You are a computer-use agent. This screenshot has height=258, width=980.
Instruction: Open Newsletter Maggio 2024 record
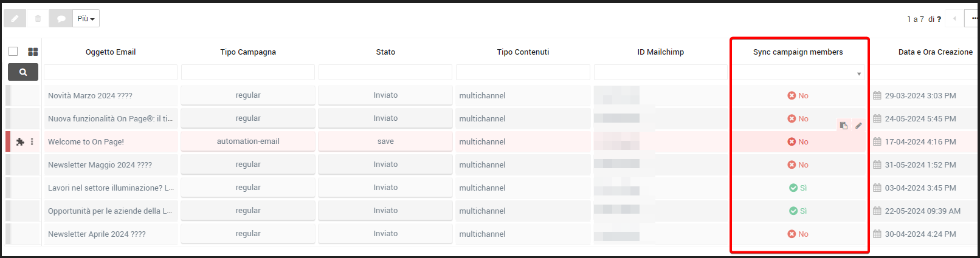[100, 165]
